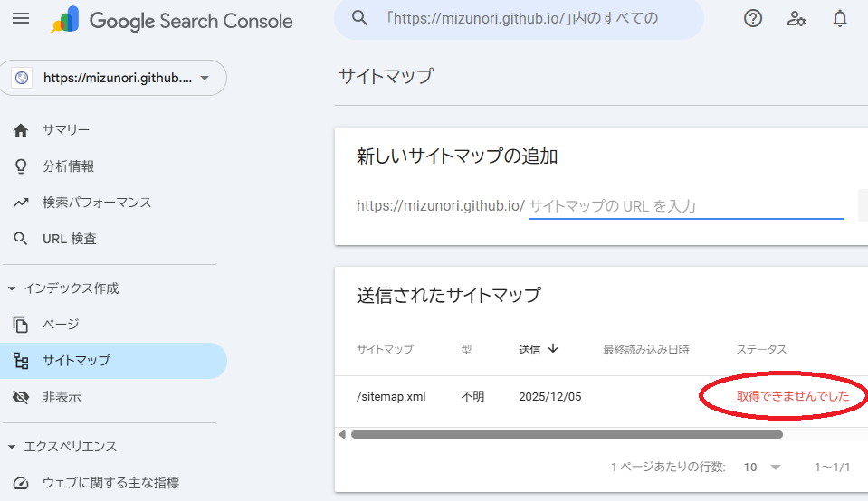Viewport: 868px width, 501px height.
Task: Open the /sitemap.xml row
Action: (601, 396)
